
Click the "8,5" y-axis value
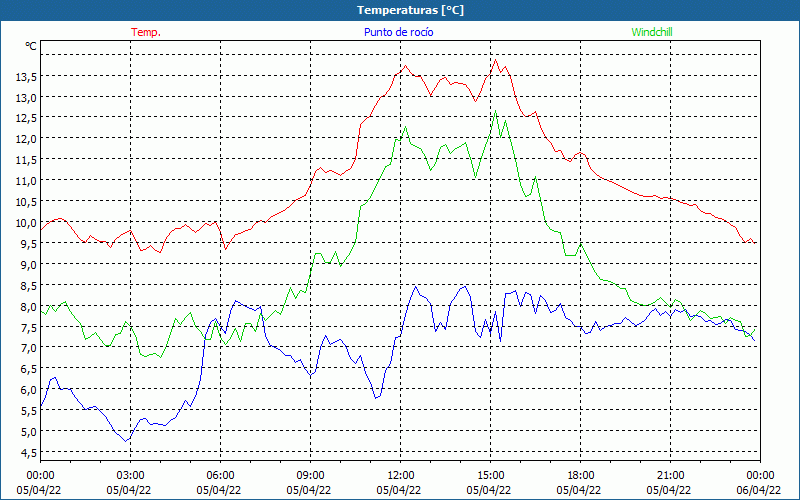(29, 286)
